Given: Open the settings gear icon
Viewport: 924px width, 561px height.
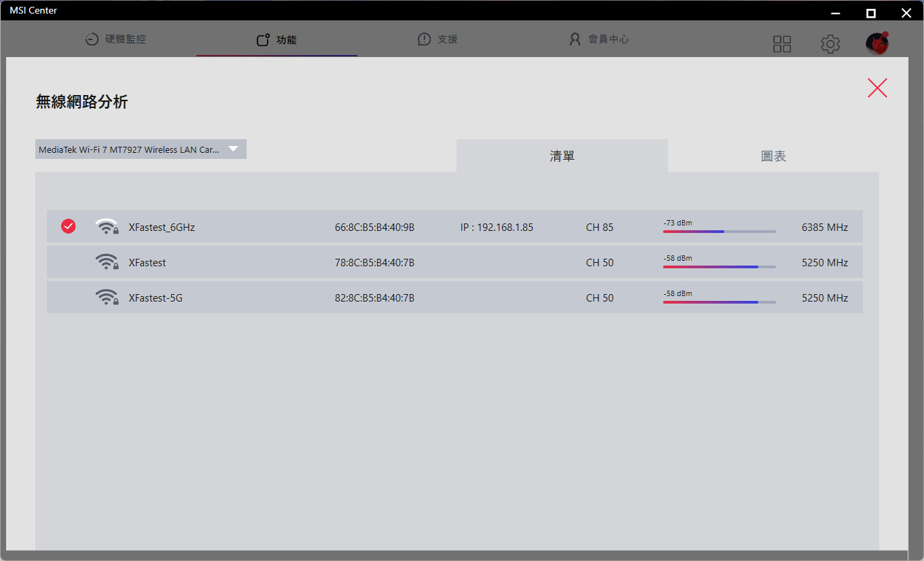Looking at the screenshot, I should (x=830, y=44).
